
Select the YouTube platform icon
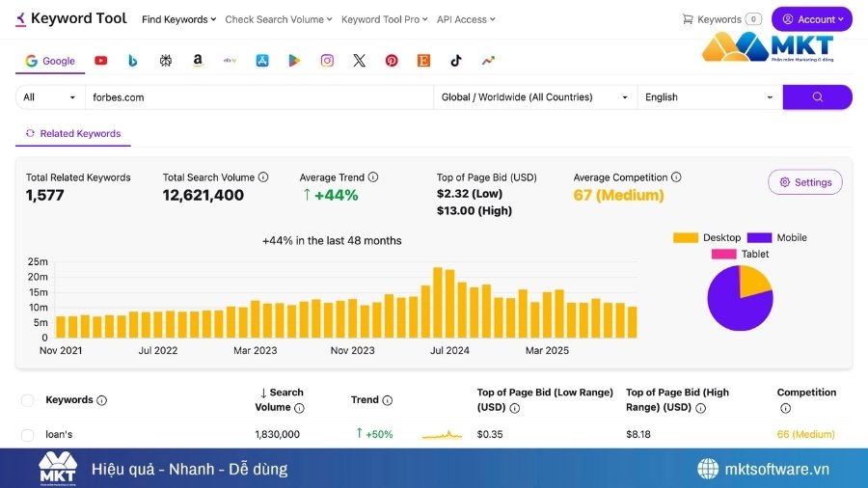tap(100, 61)
